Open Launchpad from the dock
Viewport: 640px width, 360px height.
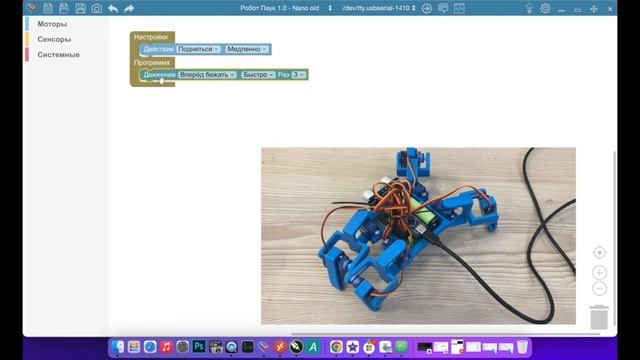click(133, 347)
